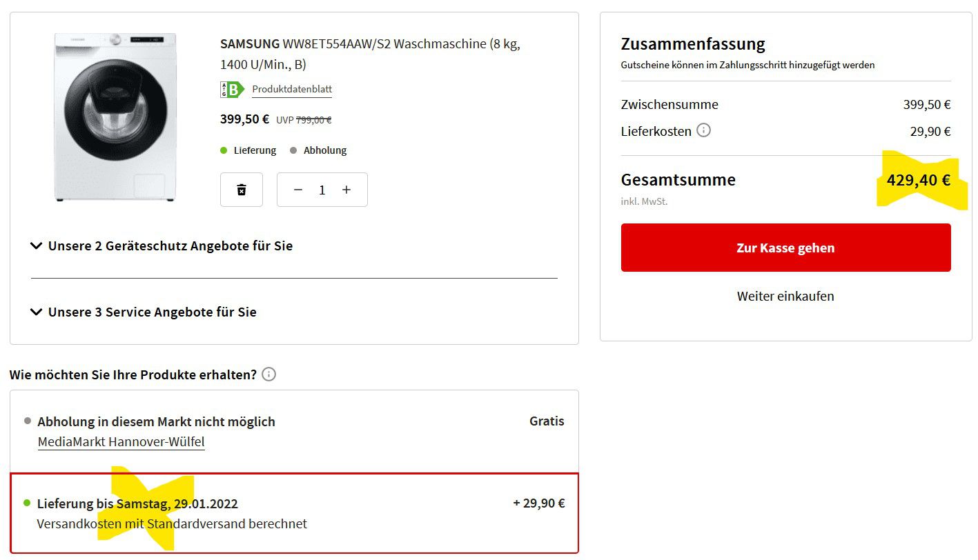Open MediaMarkt Hannover-Wülfel store link
The width and height of the screenshot is (978, 560).
(121, 442)
